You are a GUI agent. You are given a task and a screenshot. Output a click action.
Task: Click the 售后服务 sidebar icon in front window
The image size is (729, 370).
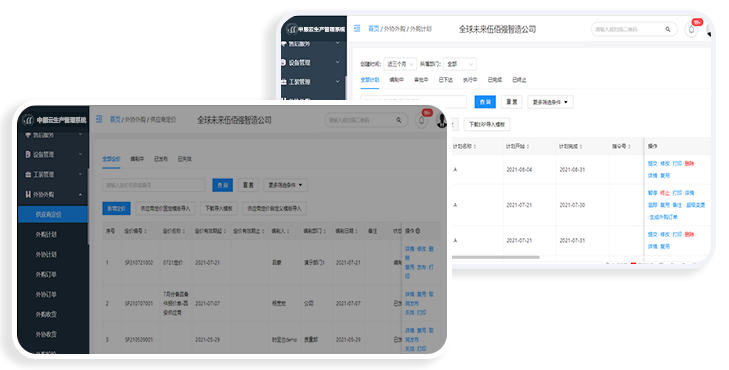point(28,135)
